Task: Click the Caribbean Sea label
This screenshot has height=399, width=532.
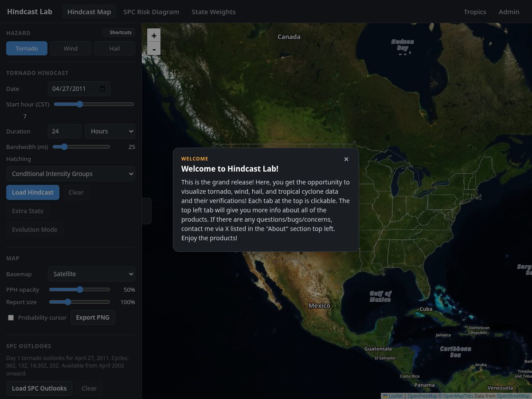Action: pyautogui.click(x=456, y=352)
